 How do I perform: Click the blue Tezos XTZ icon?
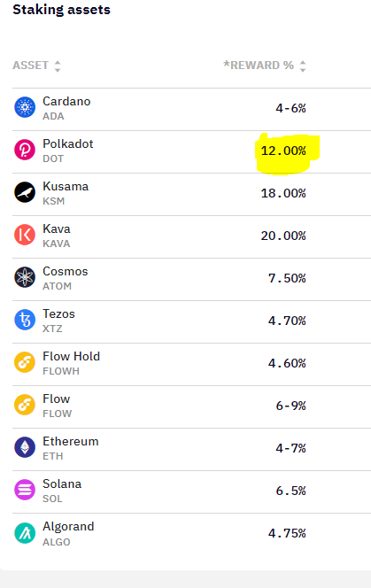coord(25,320)
